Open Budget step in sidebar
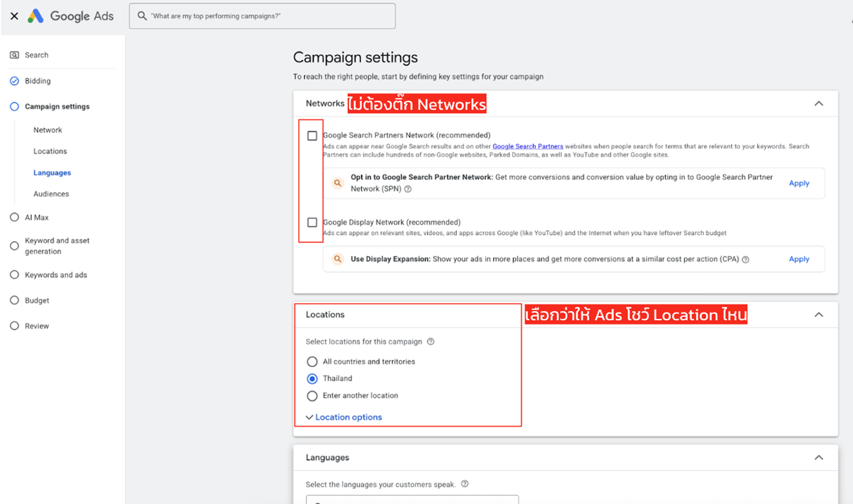Viewport: 853px width, 504px height. tap(37, 301)
